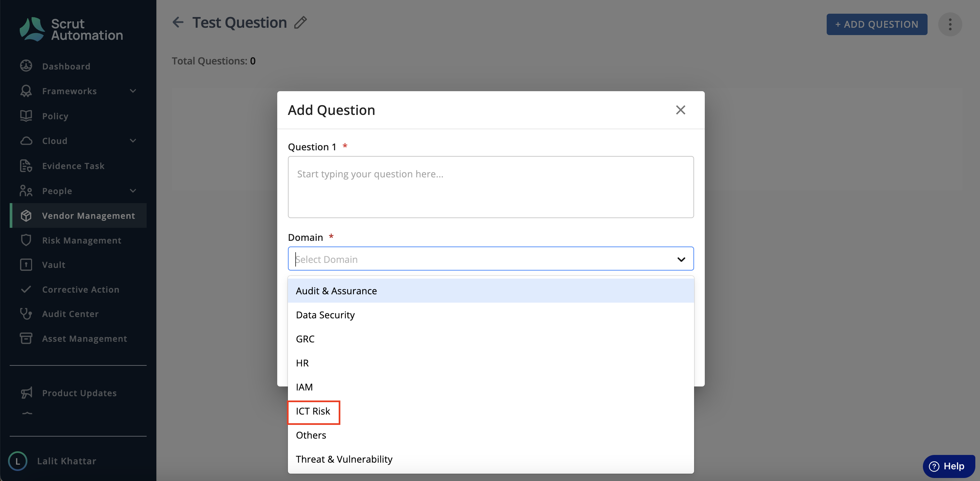Open Risk Management via sidebar label
The width and height of the screenshot is (980, 481).
click(81, 240)
